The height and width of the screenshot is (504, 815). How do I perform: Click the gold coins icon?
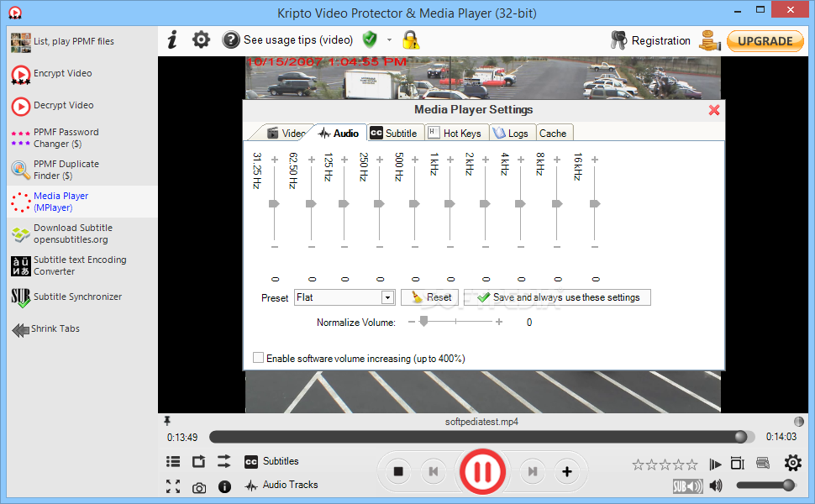click(x=709, y=40)
